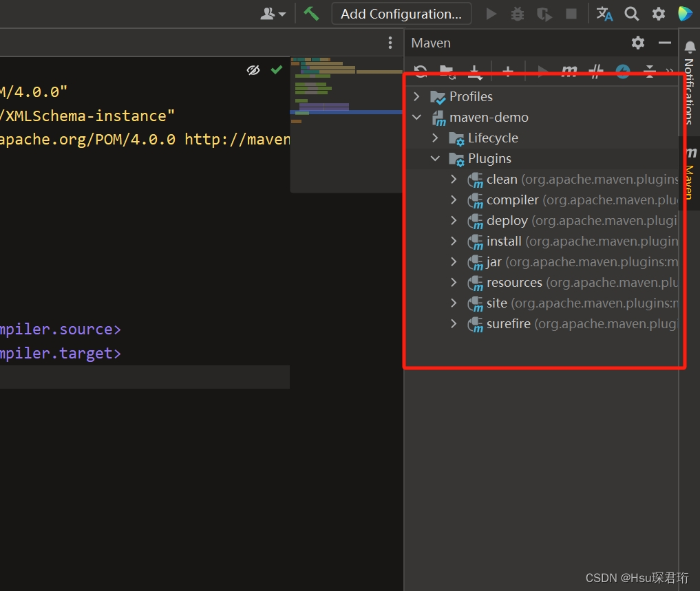Click Download Sources and Documentation icon
Image resolution: width=700 pixels, height=591 pixels.
coord(474,72)
